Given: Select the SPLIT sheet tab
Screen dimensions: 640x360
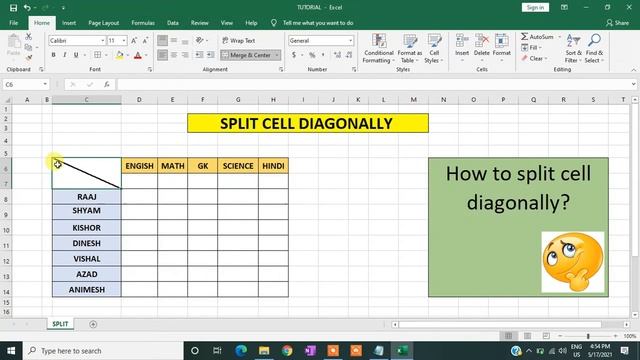Looking at the screenshot, I should (60, 324).
